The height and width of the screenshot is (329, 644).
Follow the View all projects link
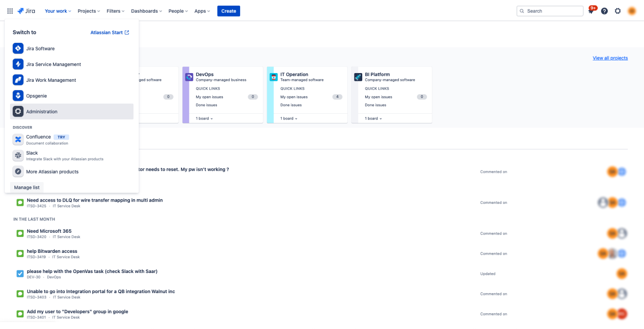610,58
